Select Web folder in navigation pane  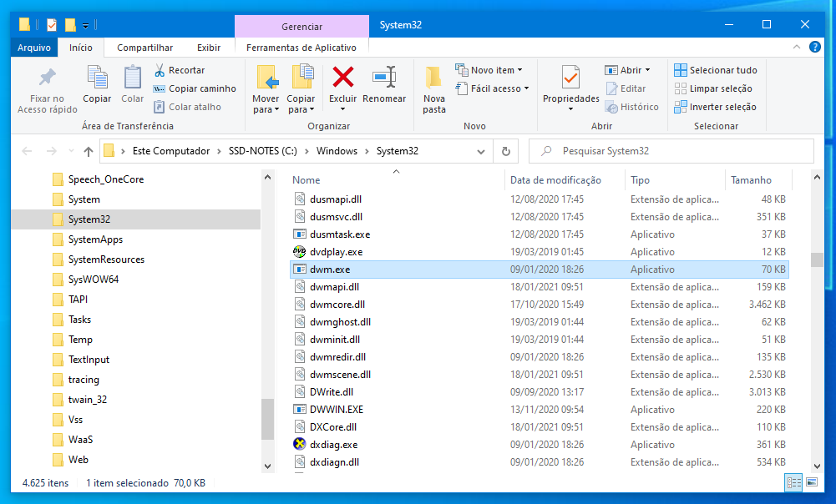coord(79,459)
